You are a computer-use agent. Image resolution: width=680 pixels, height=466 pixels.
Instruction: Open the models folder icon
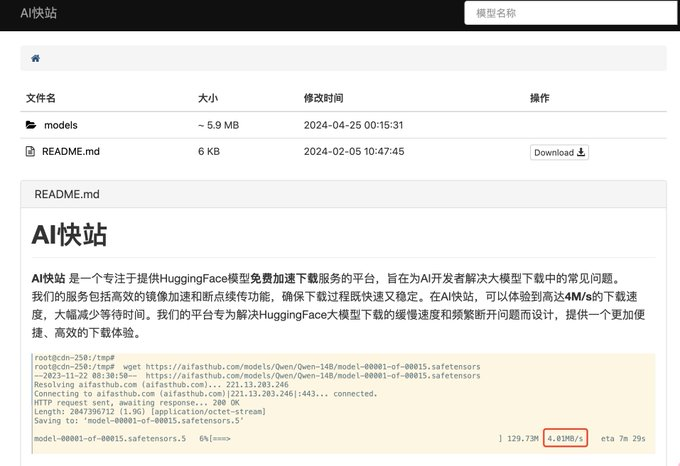tap(31, 125)
